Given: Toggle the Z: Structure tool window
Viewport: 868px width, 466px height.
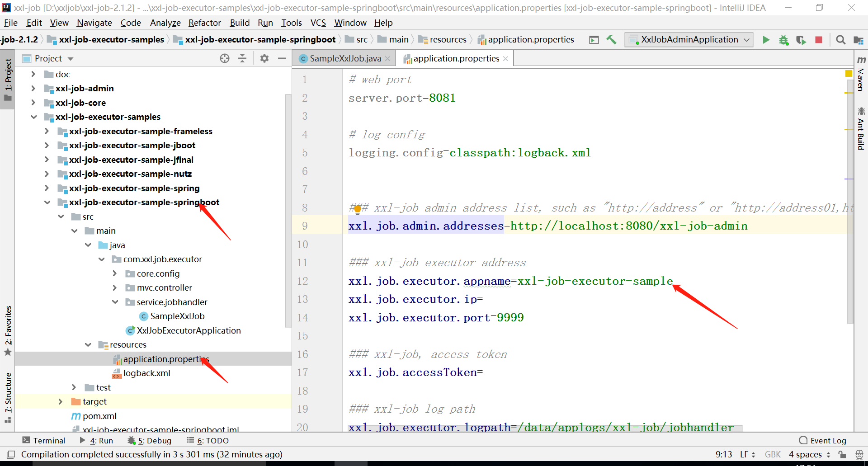Looking at the screenshot, I should click(x=8, y=398).
